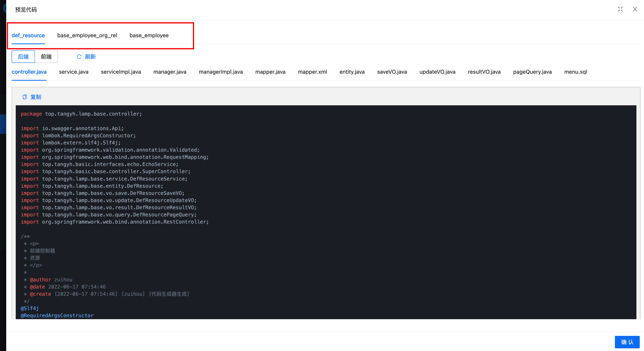Close the 预览代码 dialog with X icon
Image resolution: width=644 pixels, height=351 pixels.
coord(635,9)
